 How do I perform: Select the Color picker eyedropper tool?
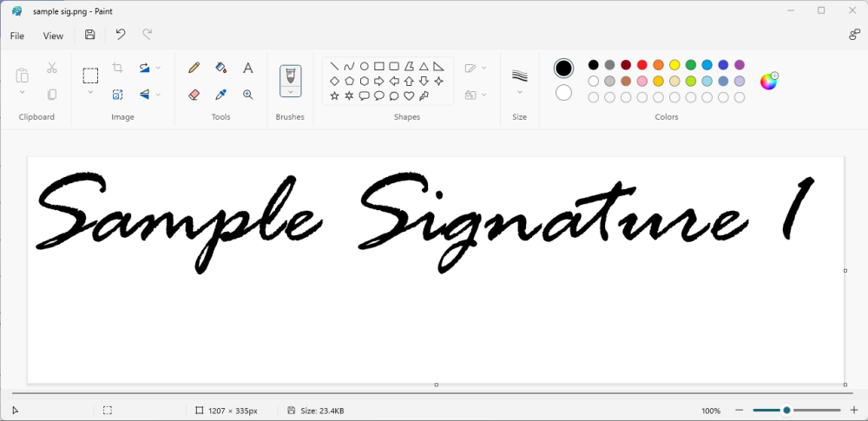[x=220, y=95]
